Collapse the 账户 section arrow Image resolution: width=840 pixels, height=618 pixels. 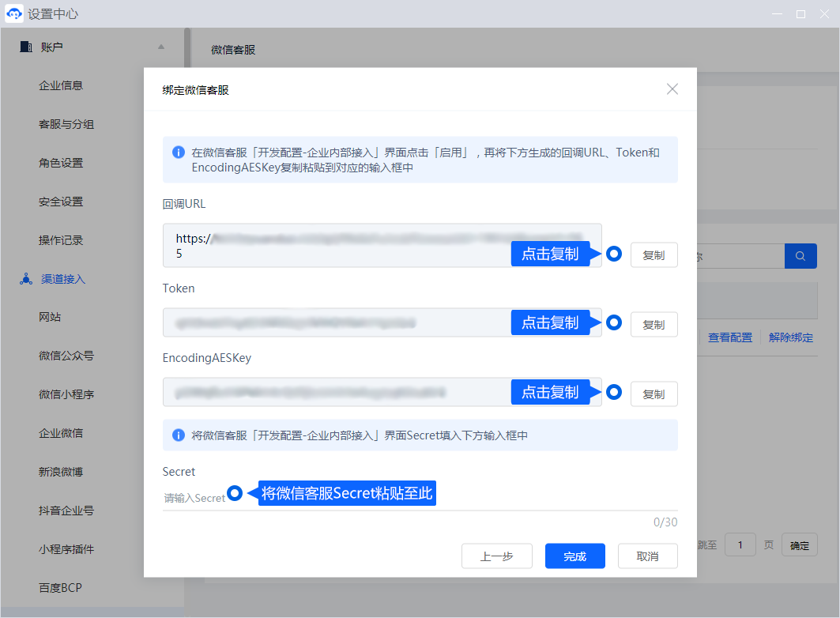click(161, 47)
